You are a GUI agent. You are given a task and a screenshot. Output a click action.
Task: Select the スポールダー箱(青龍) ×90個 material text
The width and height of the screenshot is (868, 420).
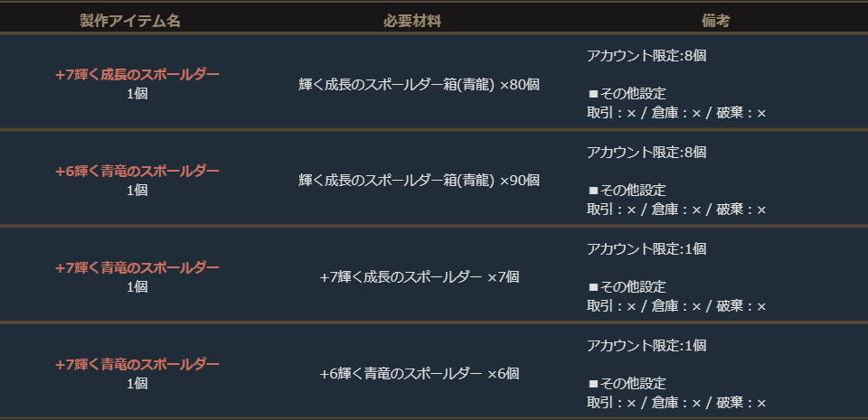tap(419, 181)
